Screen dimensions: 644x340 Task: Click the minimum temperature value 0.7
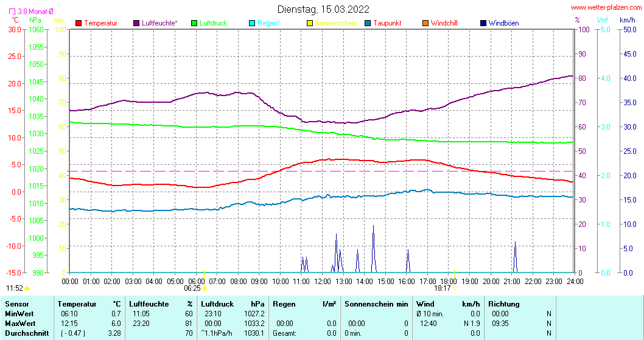[116, 314]
